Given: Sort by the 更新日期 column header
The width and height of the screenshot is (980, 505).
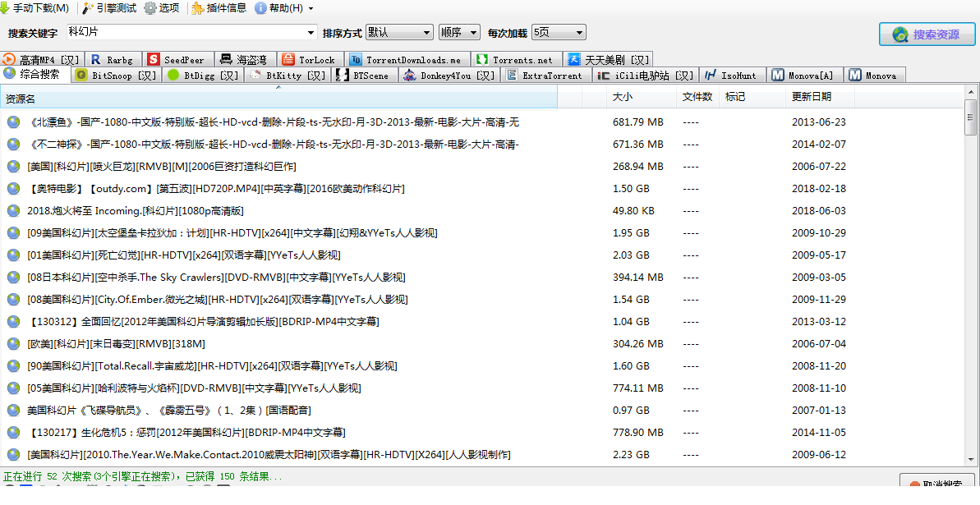Looking at the screenshot, I should coord(819,98).
